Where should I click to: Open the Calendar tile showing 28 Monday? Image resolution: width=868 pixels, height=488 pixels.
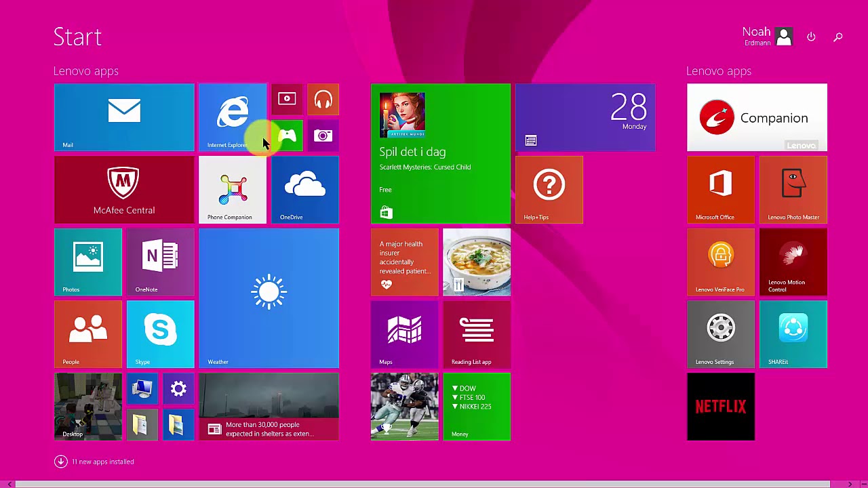point(585,117)
